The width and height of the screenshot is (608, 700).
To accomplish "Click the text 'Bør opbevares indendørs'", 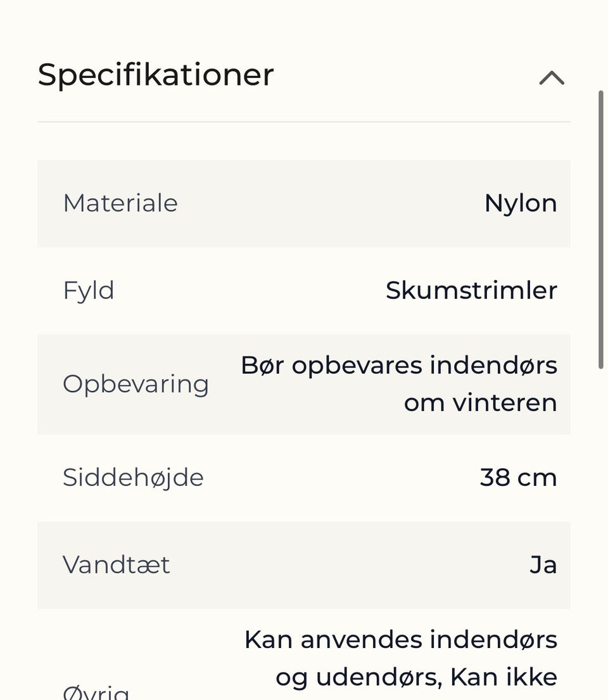I will point(399,366).
